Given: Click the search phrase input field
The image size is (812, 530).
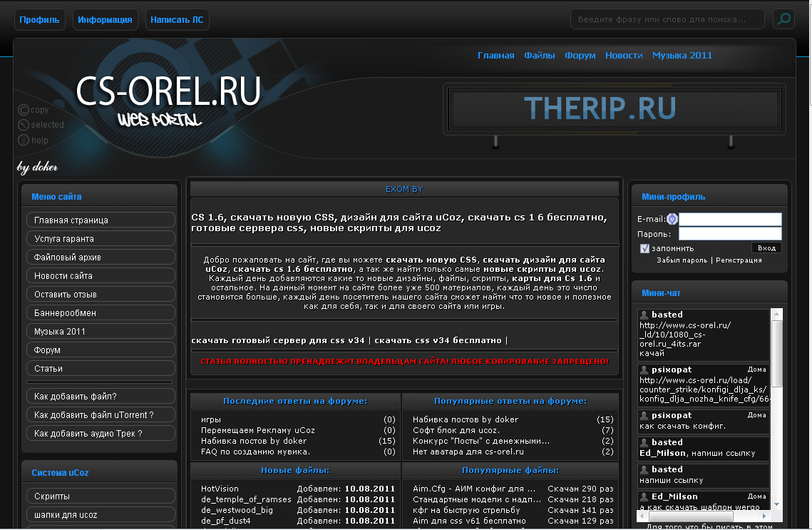Looking at the screenshot, I should coord(667,19).
